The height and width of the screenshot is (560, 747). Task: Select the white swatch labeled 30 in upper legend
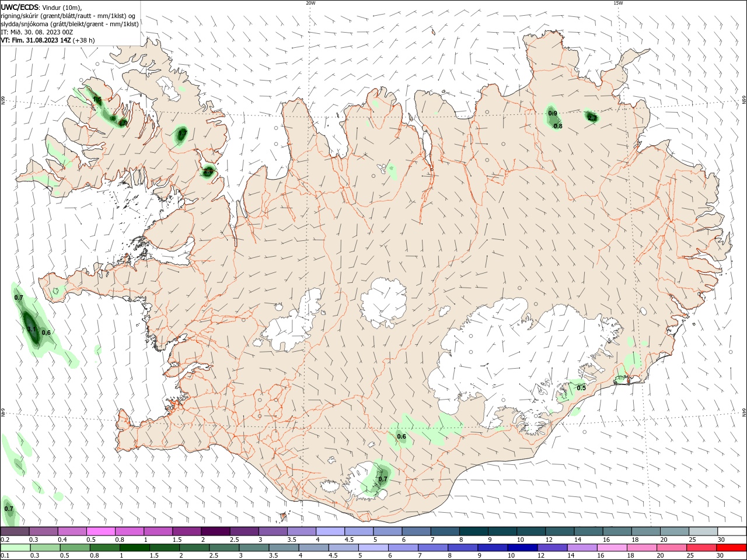732,531
